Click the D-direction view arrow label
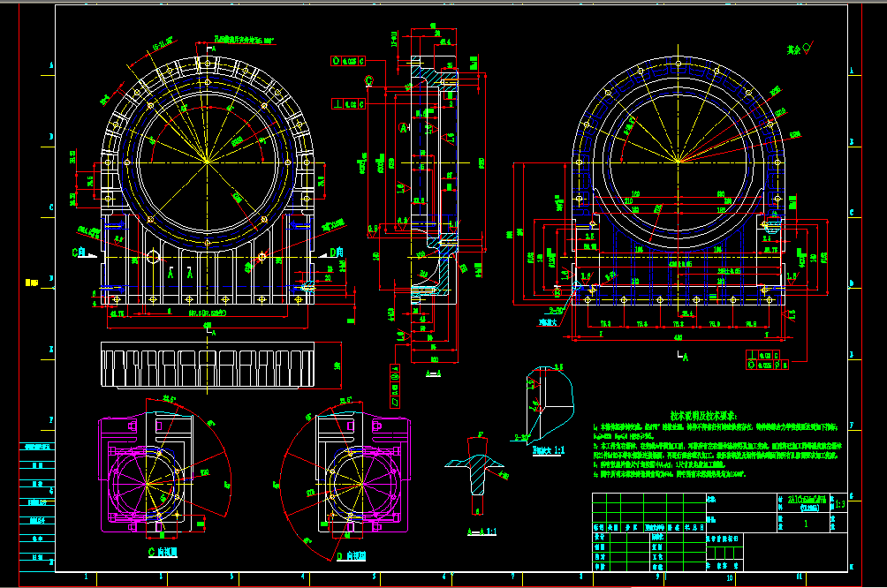 tap(335, 253)
